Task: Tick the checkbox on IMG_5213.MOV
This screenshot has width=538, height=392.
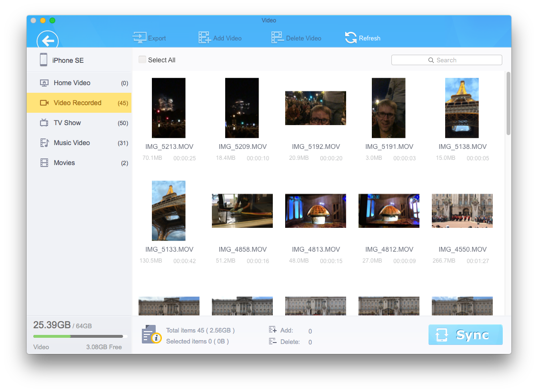Action: click(156, 81)
